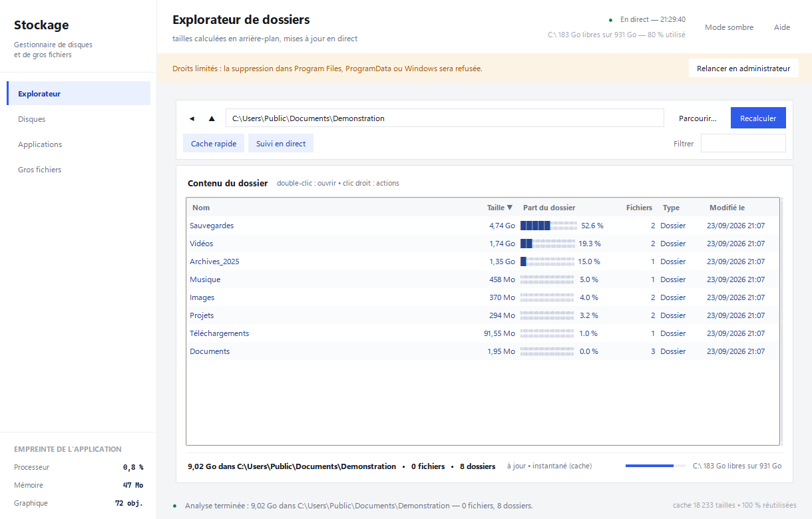This screenshot has width=812, height=519.
Task: Open the Applications section
Action: pyautogui.click(x=79, y=144)
